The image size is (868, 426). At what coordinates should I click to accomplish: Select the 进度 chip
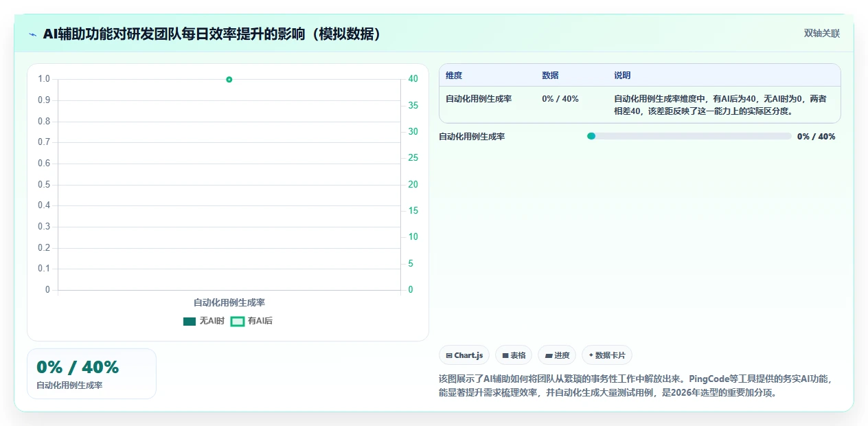(557, 355)
